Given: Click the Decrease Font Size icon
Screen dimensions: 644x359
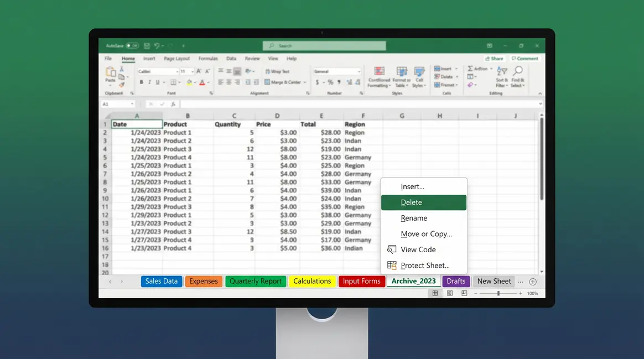Looking at the screenshot, I should pos(207,71).
